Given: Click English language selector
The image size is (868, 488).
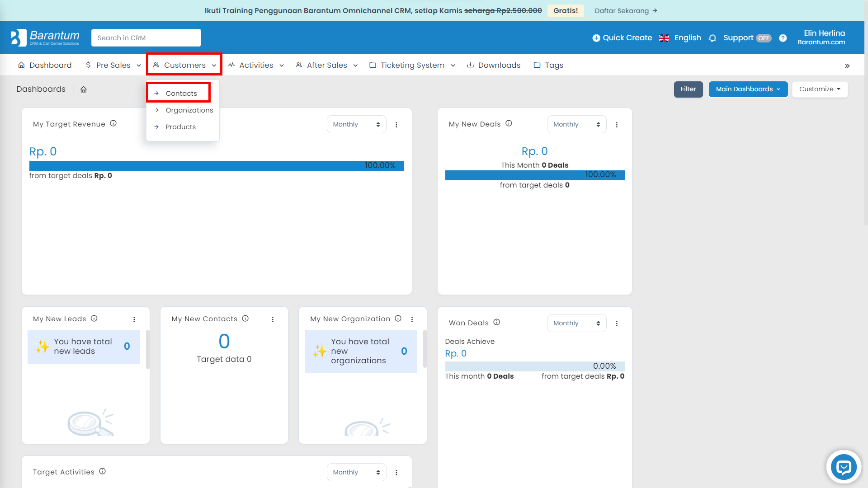Looking at the screenshot, I should (688, 38).
